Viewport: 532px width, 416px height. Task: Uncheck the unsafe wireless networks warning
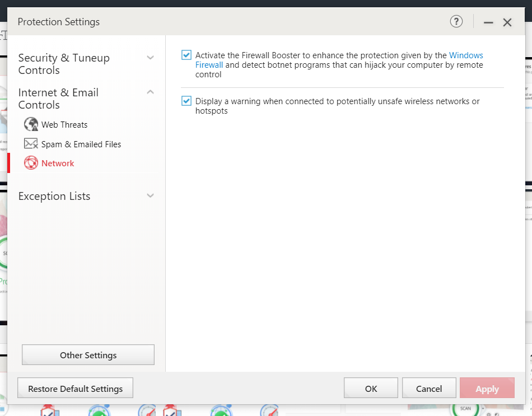[186, 101]
